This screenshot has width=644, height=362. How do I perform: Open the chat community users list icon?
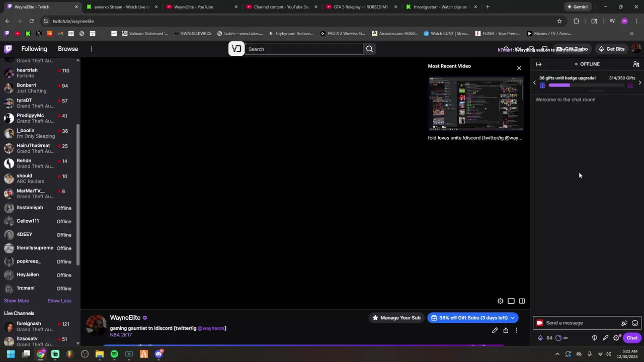pos(636,64)
